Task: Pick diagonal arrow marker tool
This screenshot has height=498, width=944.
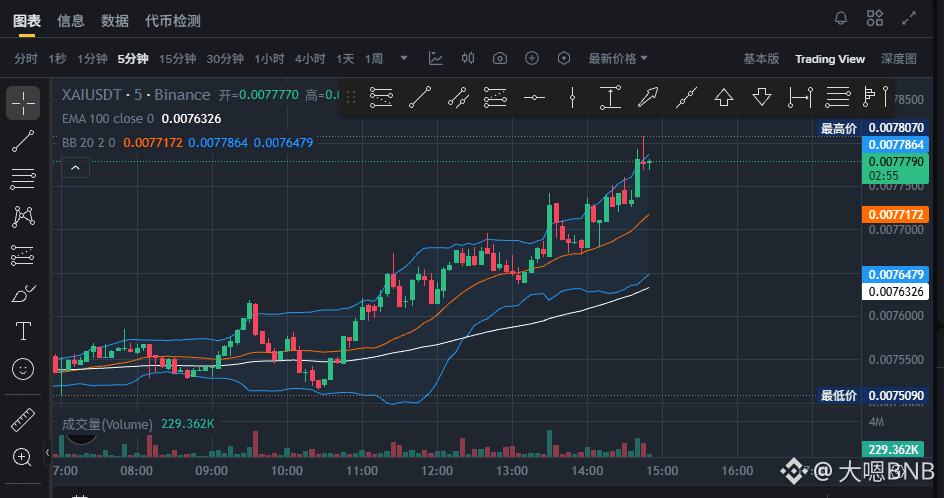Action: pyautogui.click(x=648, y=97)
